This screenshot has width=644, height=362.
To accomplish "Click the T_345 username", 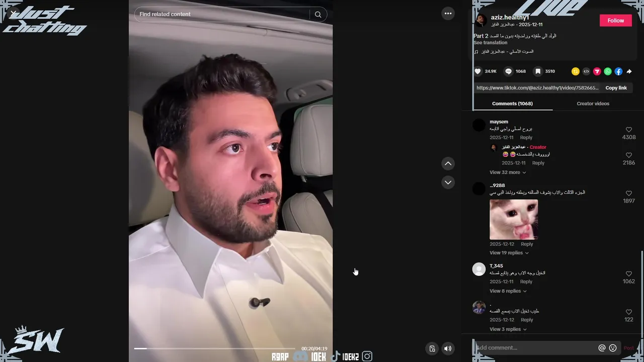I will click(496, 266).
